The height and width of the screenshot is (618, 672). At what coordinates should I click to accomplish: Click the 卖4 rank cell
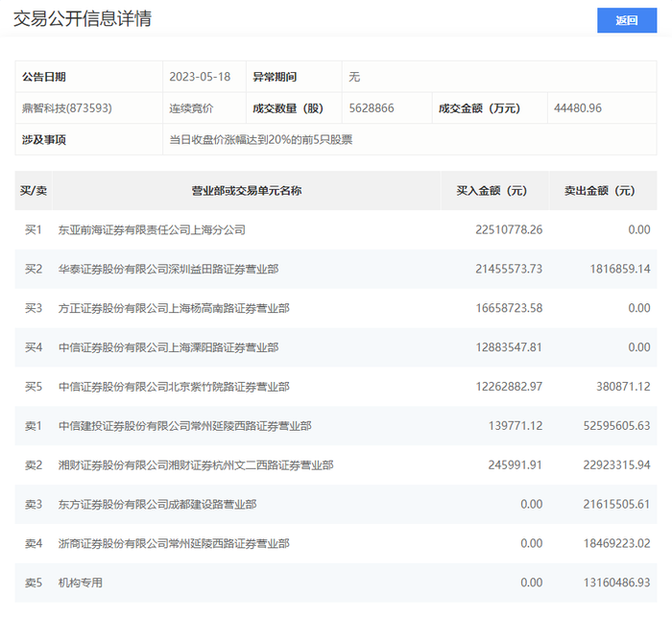(34, 543)
